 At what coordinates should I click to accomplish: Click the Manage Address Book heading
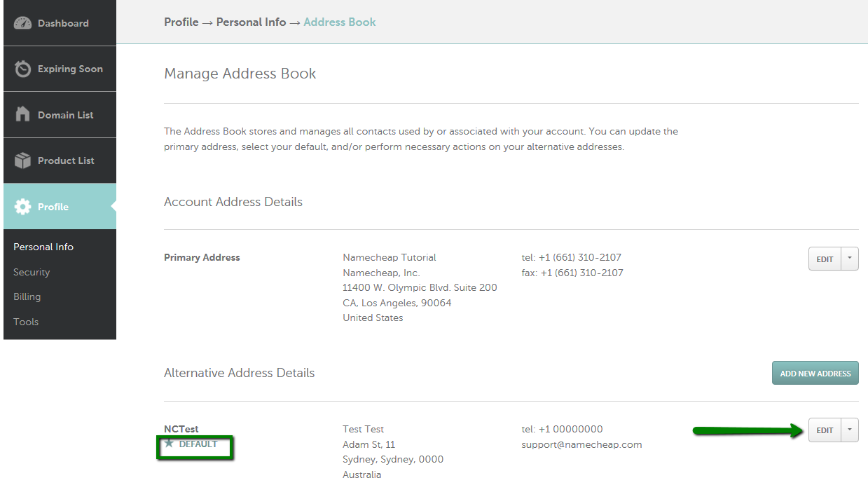pos(240,74)
